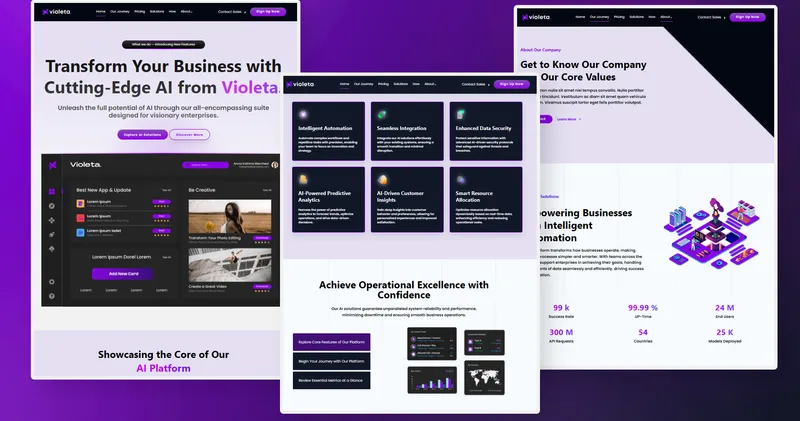Open the settings gear in the dashboard sidebar
Viewport: 800px width, 421px height.
coord(51,282)
